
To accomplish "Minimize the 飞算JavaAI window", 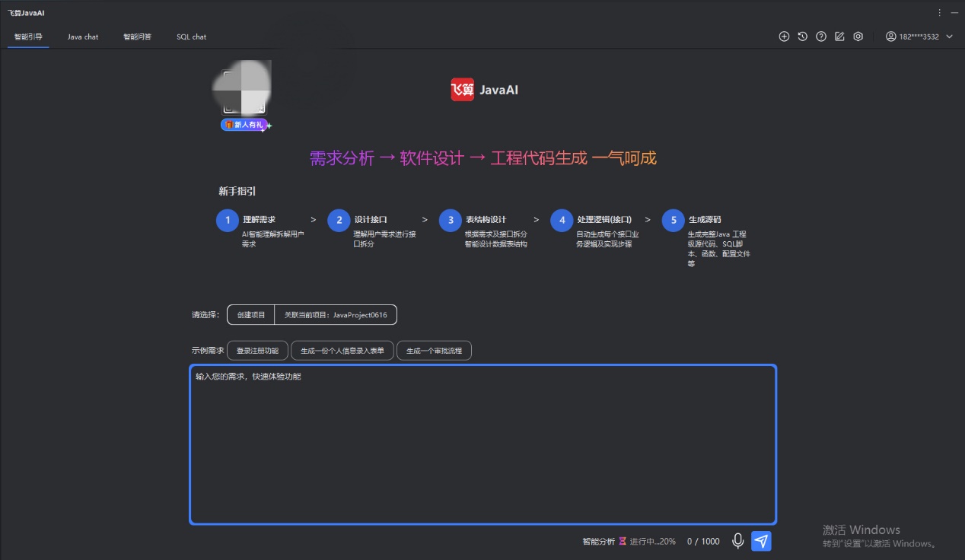I will (954, 12).
